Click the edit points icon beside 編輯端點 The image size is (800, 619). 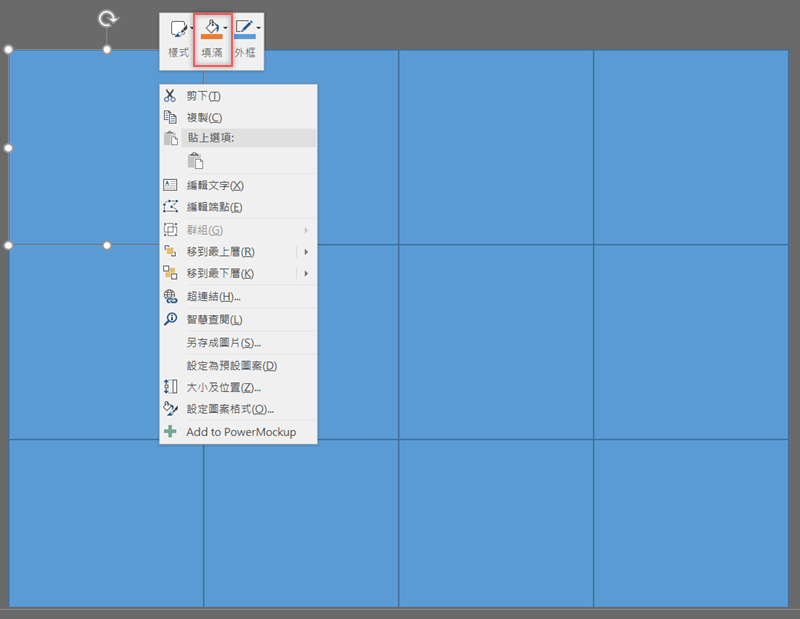pyautogui.click(x=170, y=206)
